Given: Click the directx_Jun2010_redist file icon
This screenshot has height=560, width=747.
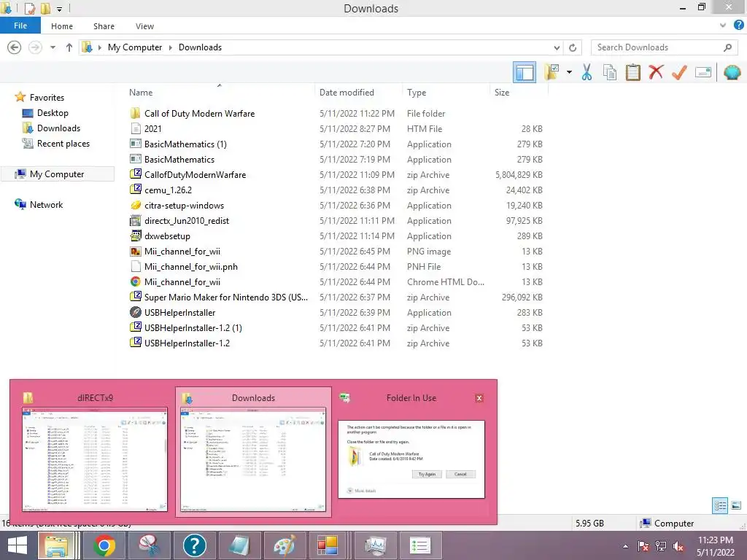Looking at the screenshot, I should 136,220.
